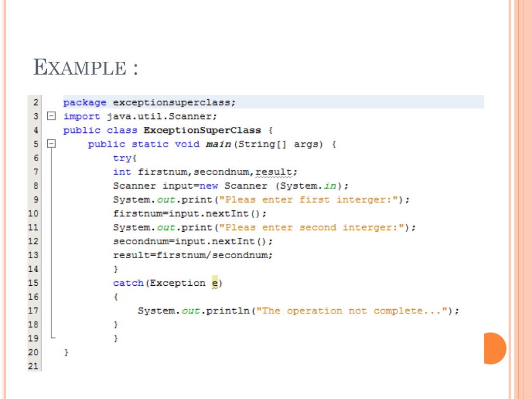This screenshot has height=399, width=532.
Task: Click closing brace on line 20
Action: pyautogui.click(x=66, y=353)
